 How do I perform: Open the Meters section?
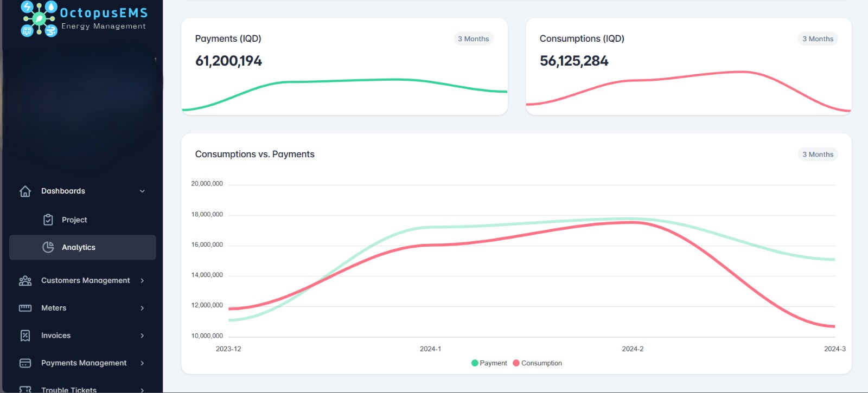pos(82,308)
